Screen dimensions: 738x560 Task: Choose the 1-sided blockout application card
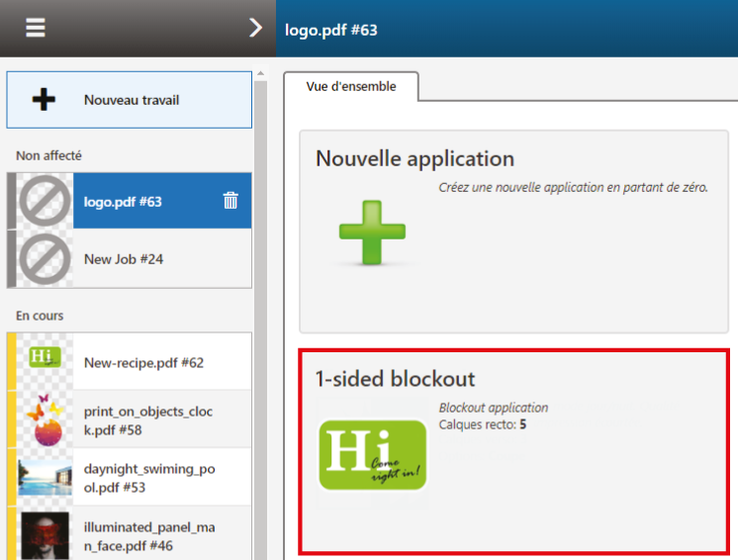point(514,451)
